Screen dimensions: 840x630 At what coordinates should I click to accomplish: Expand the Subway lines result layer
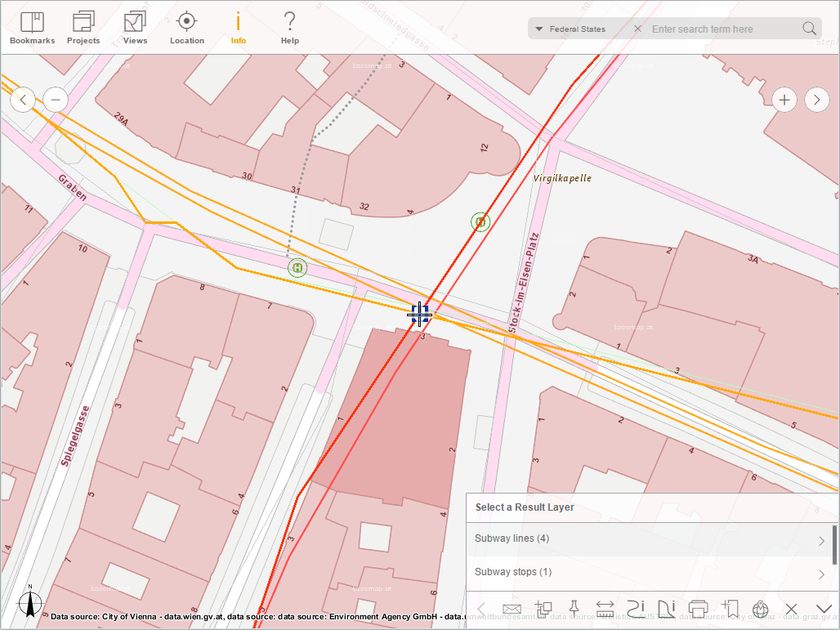tap(650, 538)
